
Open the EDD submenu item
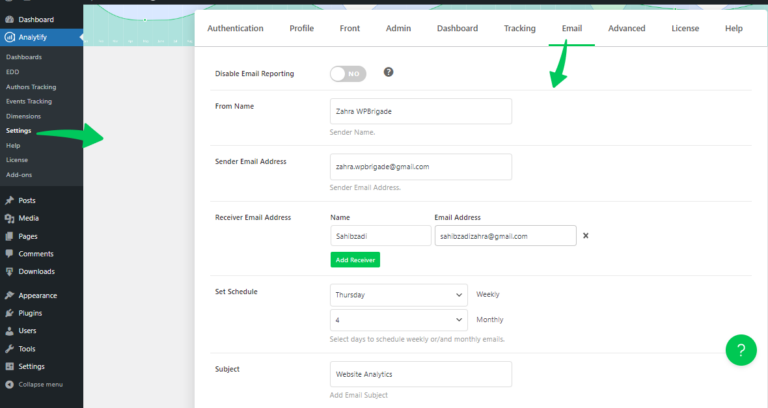click(13, 72)
